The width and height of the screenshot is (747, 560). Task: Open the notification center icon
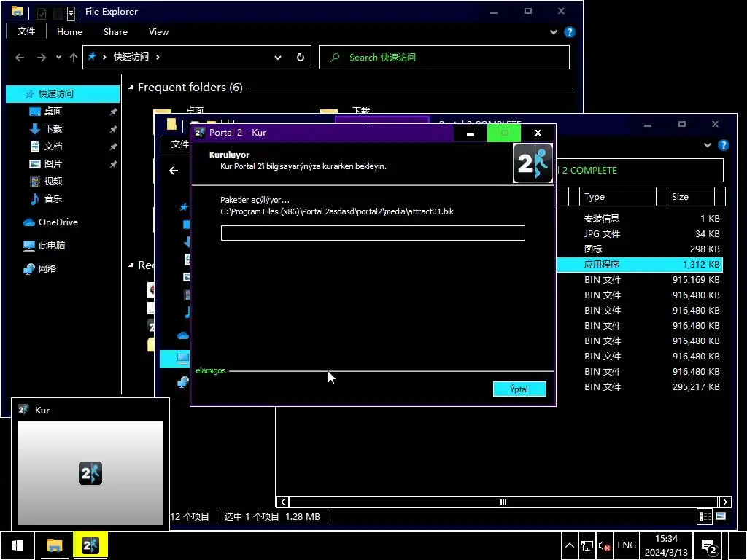(709, 546)
